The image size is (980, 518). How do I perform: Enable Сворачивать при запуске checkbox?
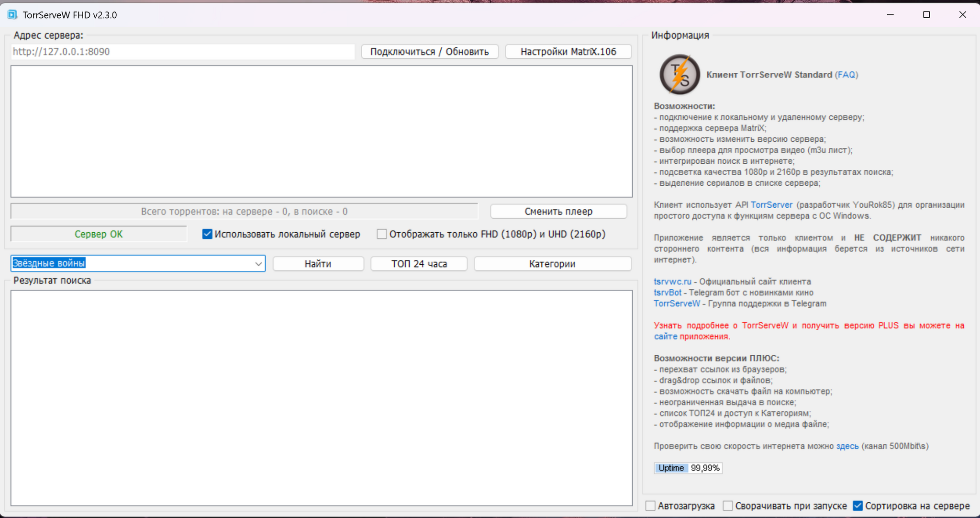pos(728,506)
